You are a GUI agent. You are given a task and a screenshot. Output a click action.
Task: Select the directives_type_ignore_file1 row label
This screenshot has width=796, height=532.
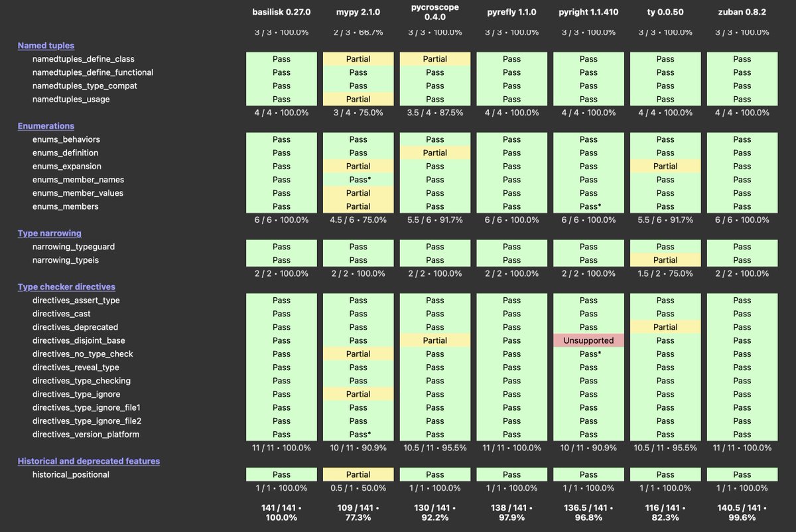[x=86, y=407]
